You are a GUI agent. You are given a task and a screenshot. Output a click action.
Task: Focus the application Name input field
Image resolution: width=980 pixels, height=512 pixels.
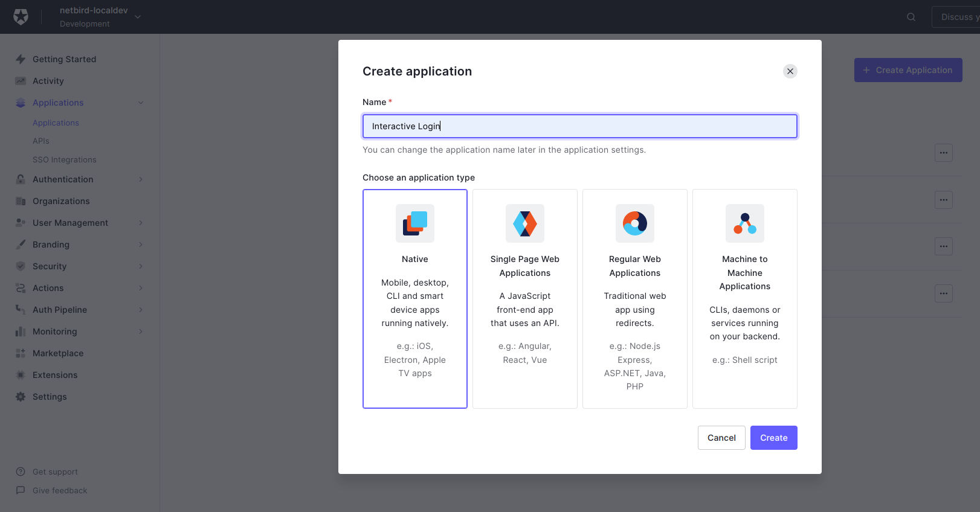(x=579, y=126)
